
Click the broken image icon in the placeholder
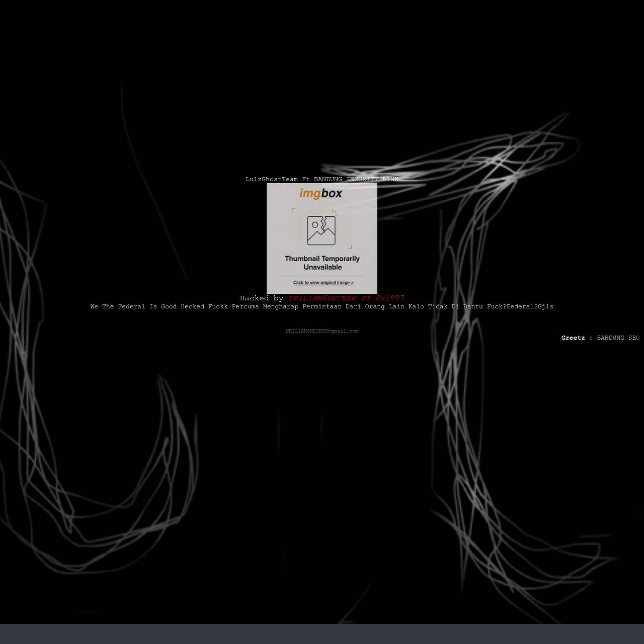coord(321,230)
